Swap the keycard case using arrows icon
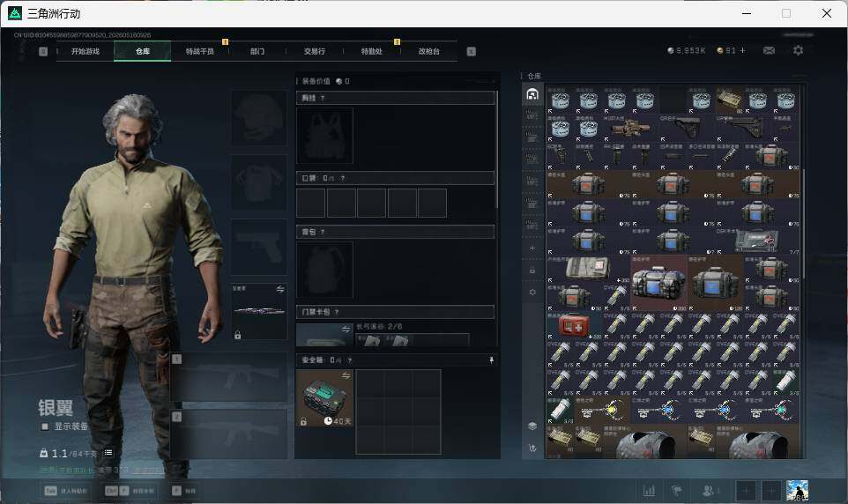Viewport: 848px width, 504px height. pyautogui.click(x=346, y=329)
